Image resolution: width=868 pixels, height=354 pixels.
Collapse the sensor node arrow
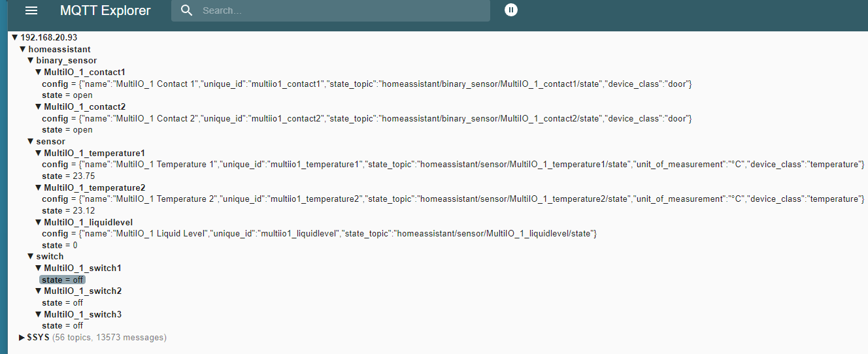pos(30,141)
